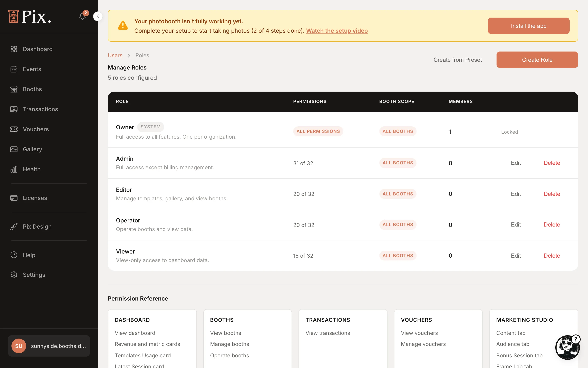
Task: Click "31 of 32" permissions for Admin
Action: (x=303, y=163)
